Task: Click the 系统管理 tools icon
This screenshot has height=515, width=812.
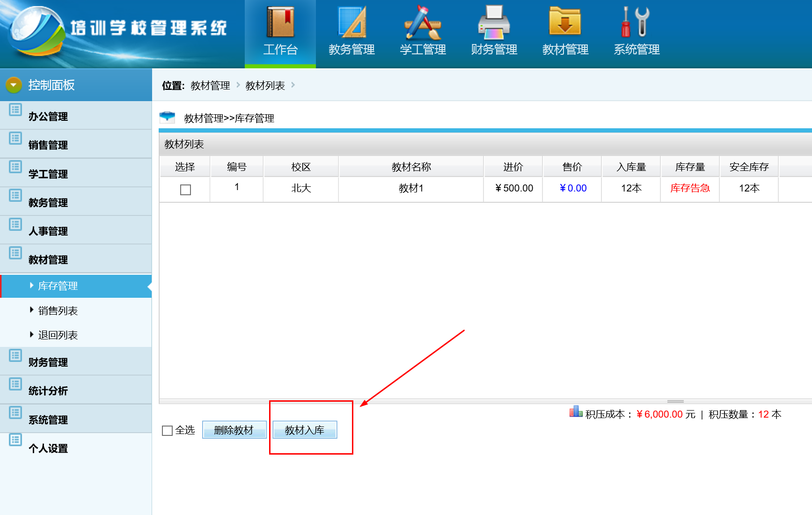Action: (x=636, y=22)
